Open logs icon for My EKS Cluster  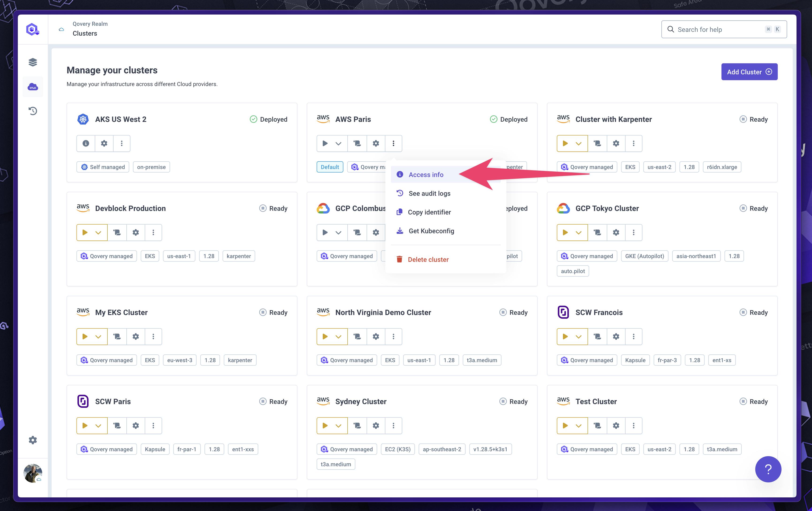tap(117, 336)
